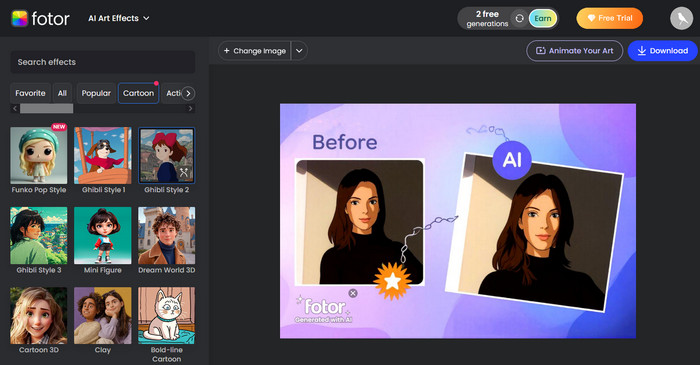Switch to the All tab

[62, 93]
